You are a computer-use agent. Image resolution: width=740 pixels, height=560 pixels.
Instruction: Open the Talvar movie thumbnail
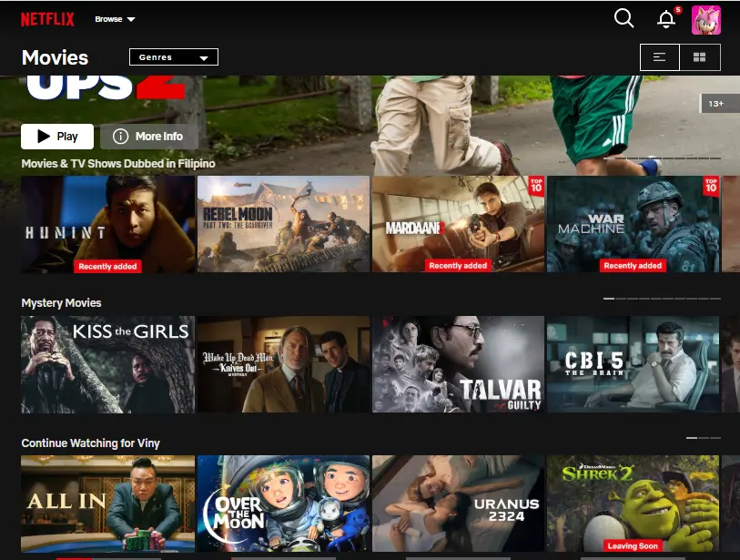[x=458, y=364]
